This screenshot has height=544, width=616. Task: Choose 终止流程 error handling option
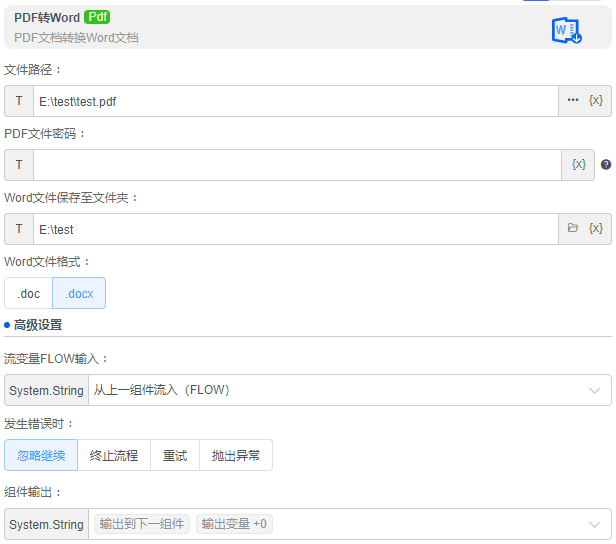pyautogui.click(x=114, y=455)
